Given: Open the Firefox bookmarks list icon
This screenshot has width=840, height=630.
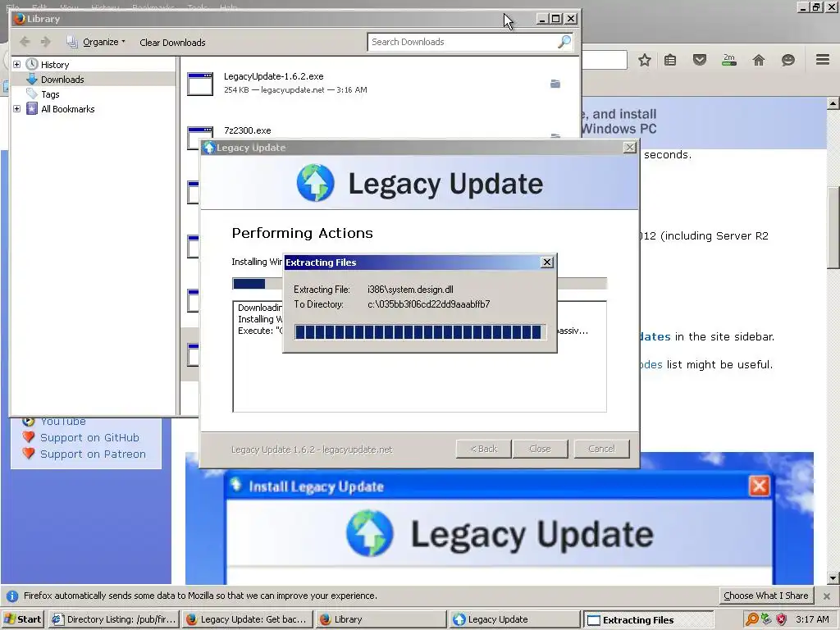Looking at the screenshot, I should [670, 60].
